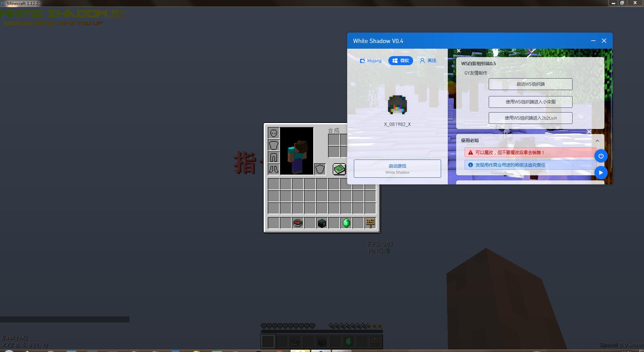The height and width of the screenshot is (352, 644).
Task: Click the first empty inventory hotbar slot
Action: [274, 223]
